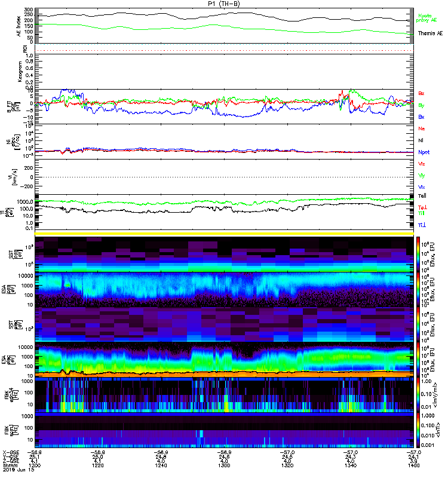448x478 pixels.
Task: Click the Eflux color bar beside ESA ions panel
Action: [418, 289]
